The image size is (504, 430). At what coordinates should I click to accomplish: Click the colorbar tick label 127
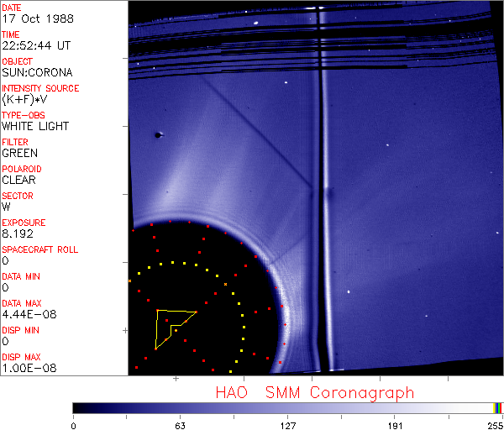click(288, 426)
